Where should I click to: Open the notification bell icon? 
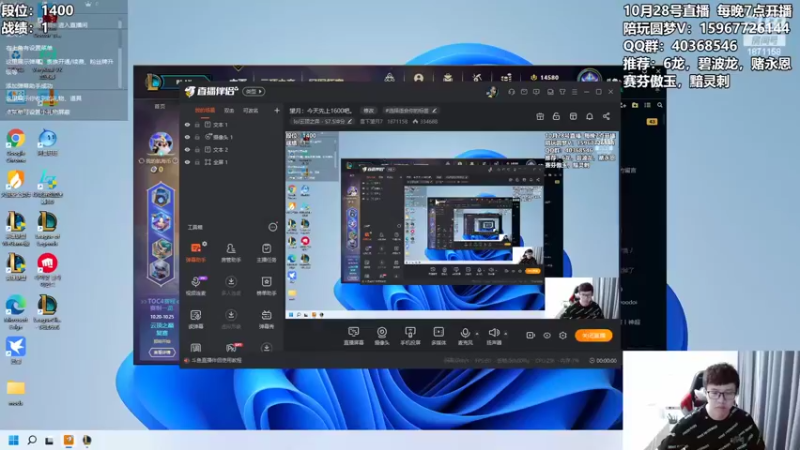(x=589, y=116)
